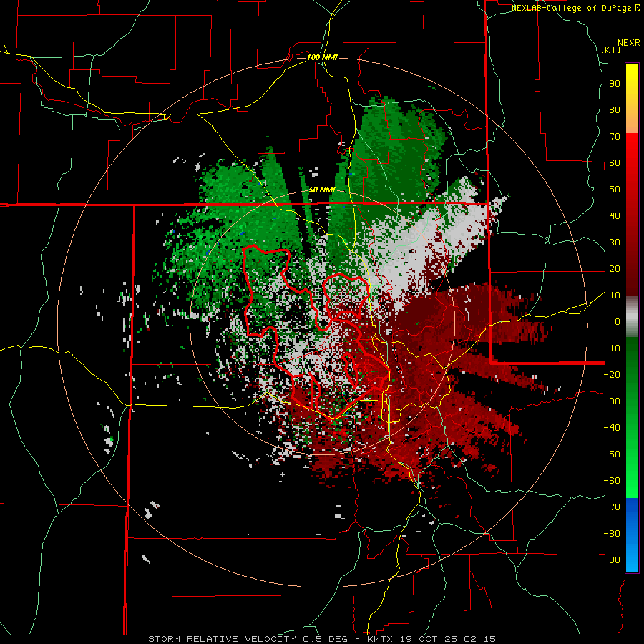Click the positive 50 value on velocity scale
Viewport: 644px width, 644px height.
click(615, 190)
